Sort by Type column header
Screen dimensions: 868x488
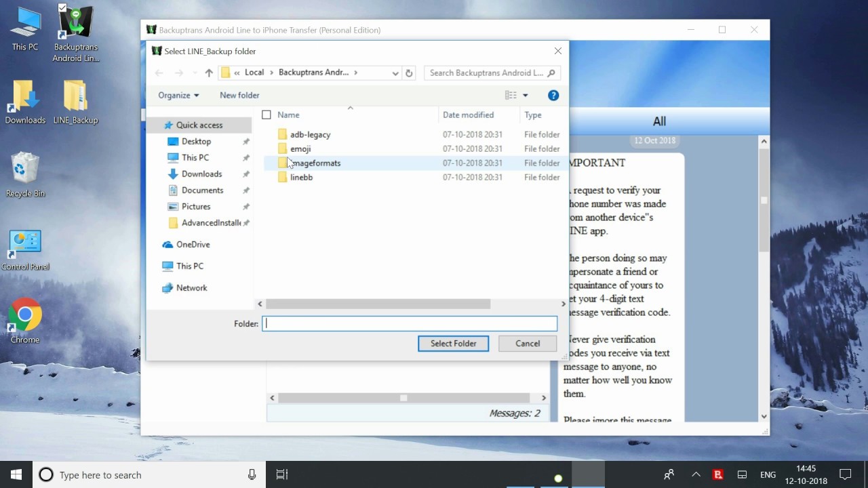533,115
